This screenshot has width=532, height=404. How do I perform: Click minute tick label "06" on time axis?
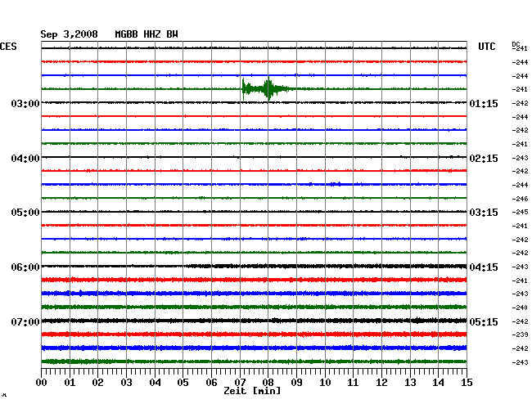(x=211, y=382)
